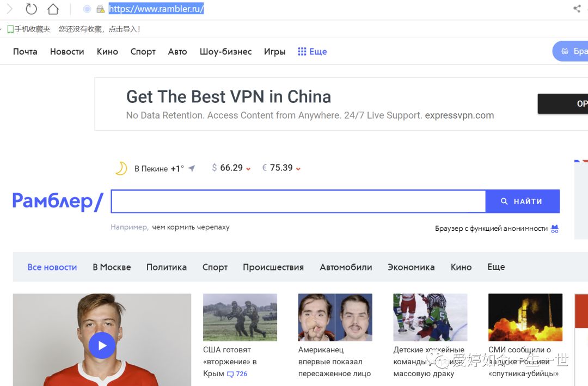588x386 pixels.
Task: Open the euro rate 75.39
Action: [277, 168]
